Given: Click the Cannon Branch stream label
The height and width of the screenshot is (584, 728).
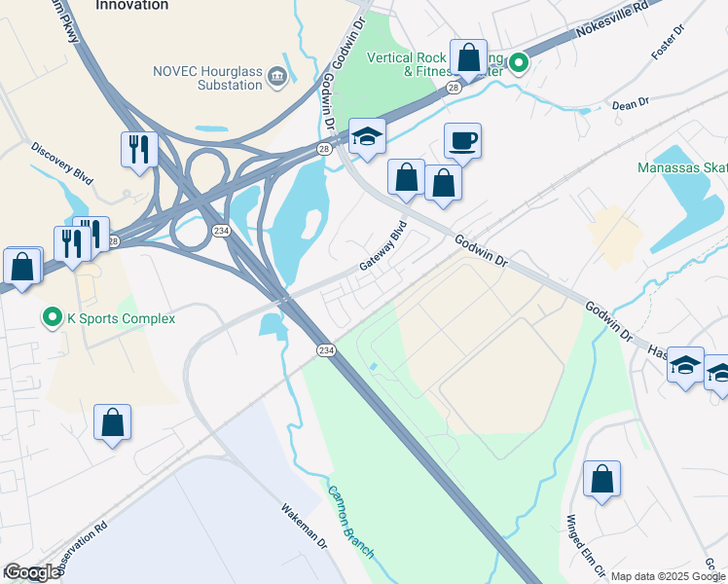Looking at the screenshot, I should coord(350,522).
